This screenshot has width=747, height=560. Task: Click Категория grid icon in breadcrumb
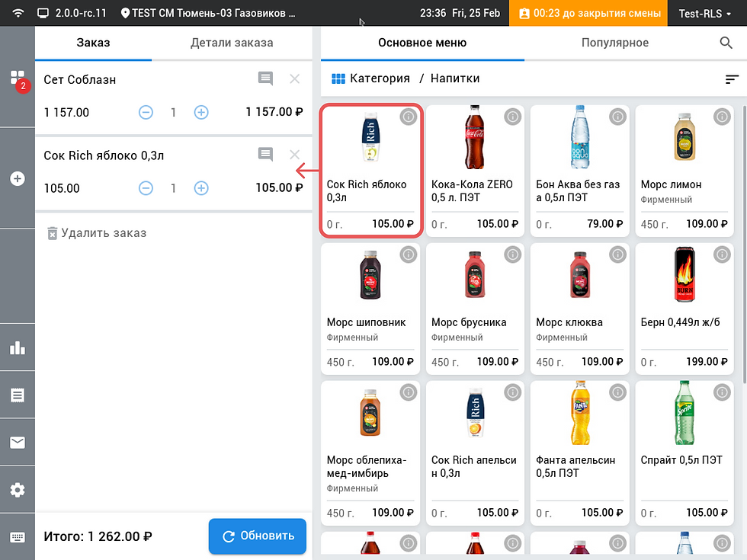338,78
